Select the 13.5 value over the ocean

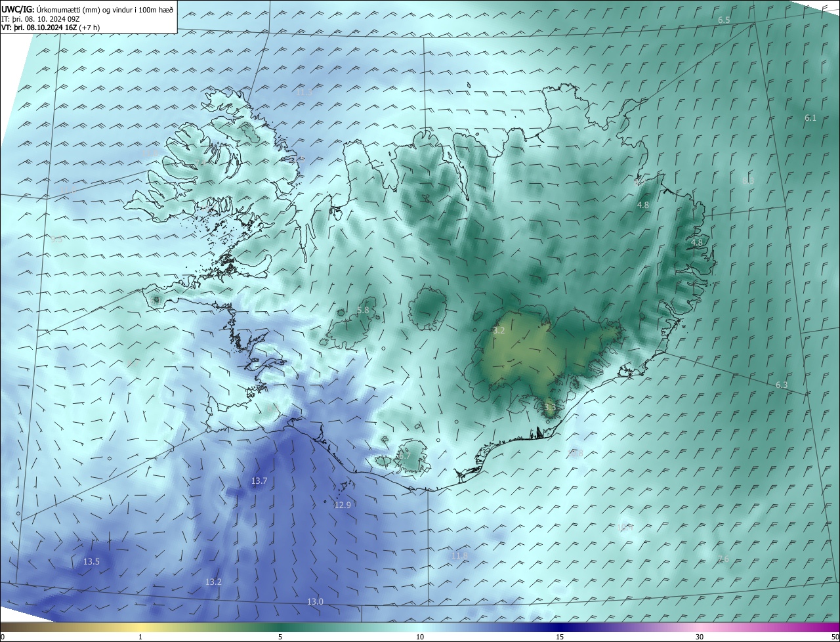91,561
